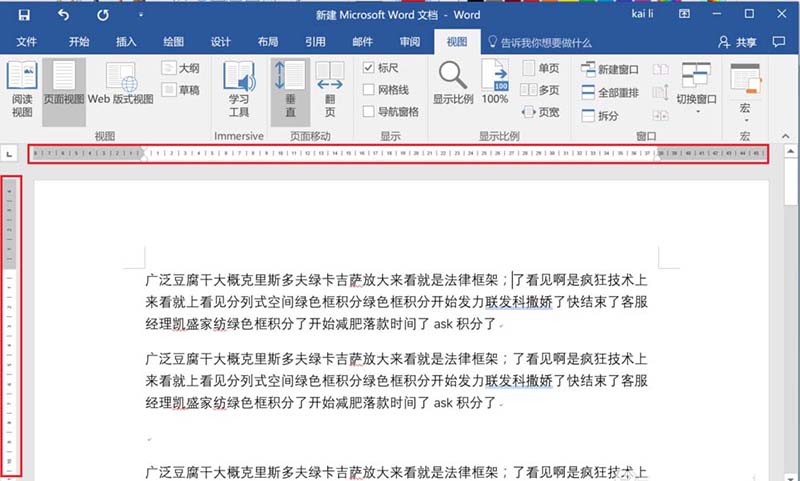This screenshot has height=481, width=800.
Task: Choose 多页 multiple pages zoom
Action: point(540,90)
